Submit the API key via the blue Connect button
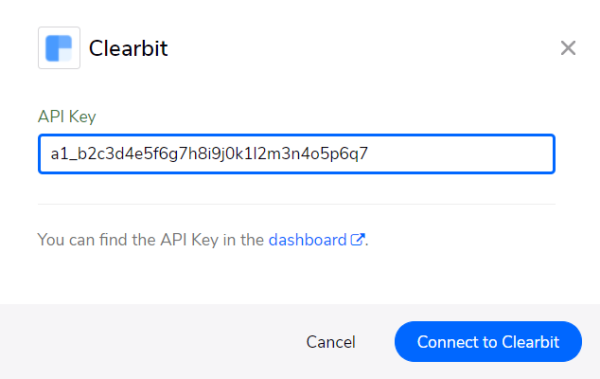The width and height of the screenshot is (600, 379). click(488, 341)
